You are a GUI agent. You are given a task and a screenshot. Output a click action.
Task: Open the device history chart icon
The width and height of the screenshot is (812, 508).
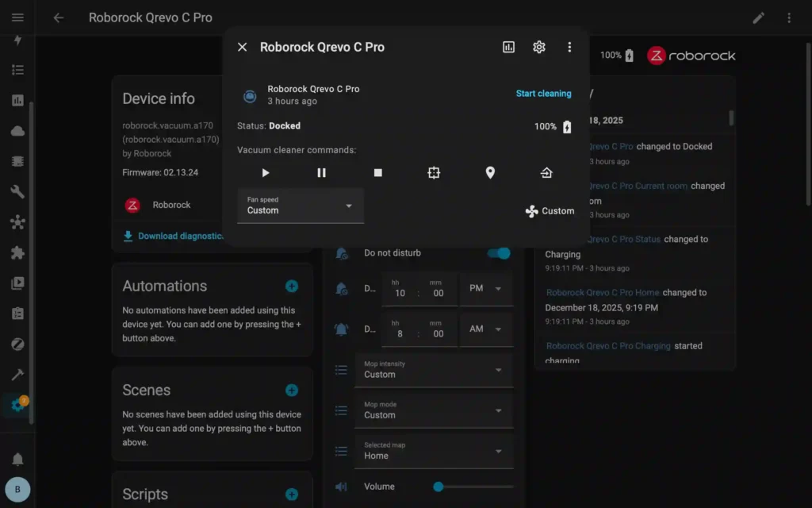(508, 47)
